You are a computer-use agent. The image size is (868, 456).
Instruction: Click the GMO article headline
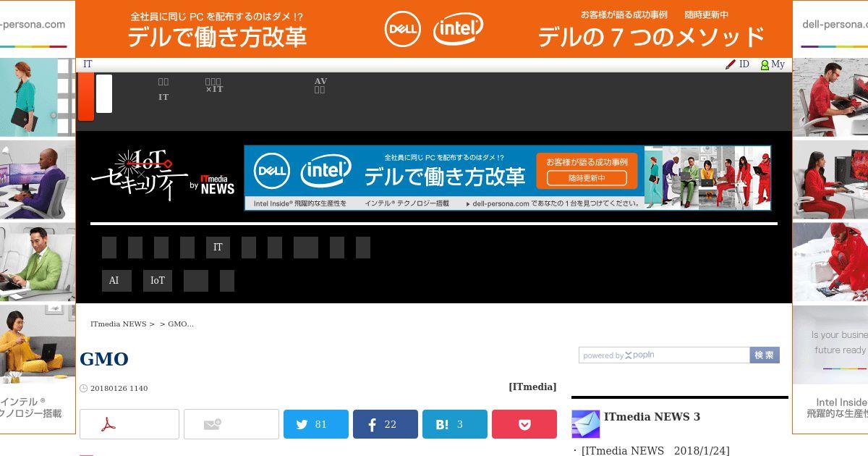(x=104, y=359)
